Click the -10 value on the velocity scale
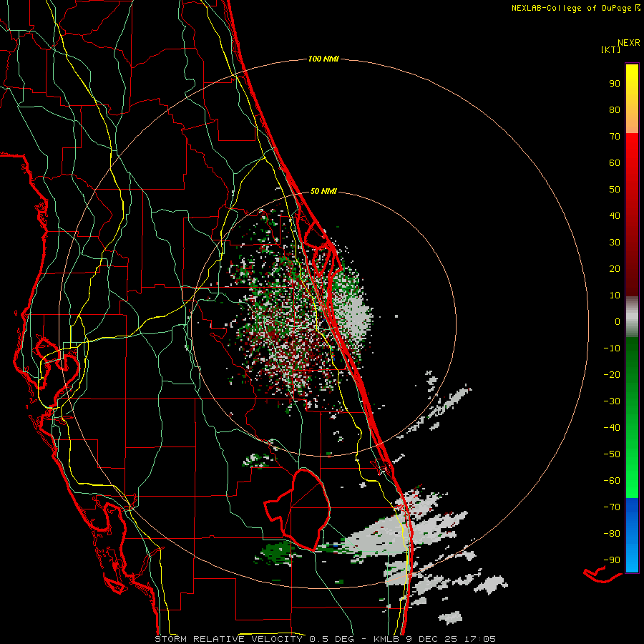 pos(612,348)
